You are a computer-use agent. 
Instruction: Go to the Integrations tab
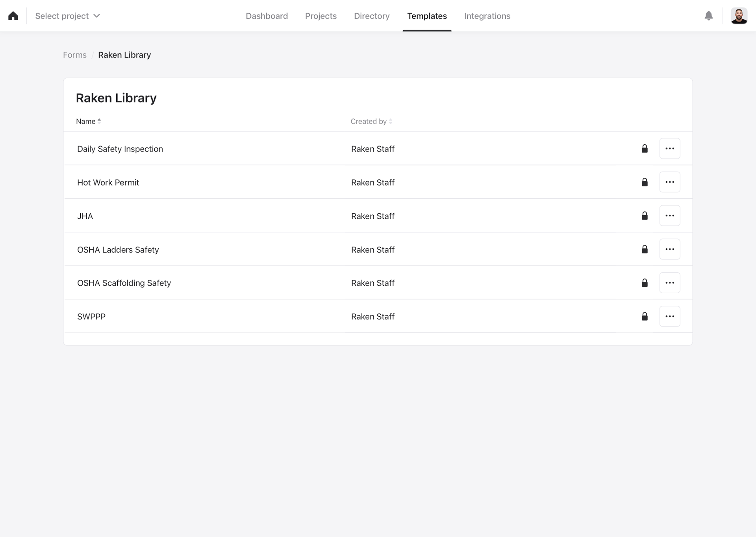coord(487,16)
